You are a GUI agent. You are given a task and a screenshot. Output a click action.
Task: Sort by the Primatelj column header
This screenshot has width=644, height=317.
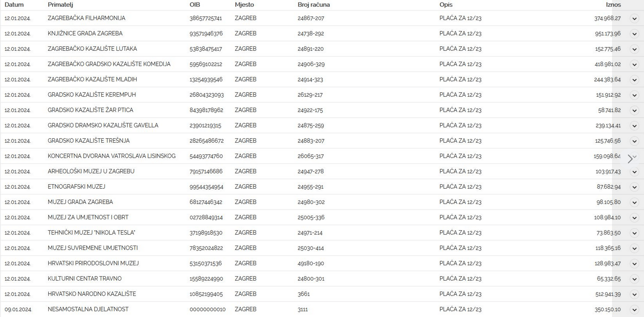(60, 5)
